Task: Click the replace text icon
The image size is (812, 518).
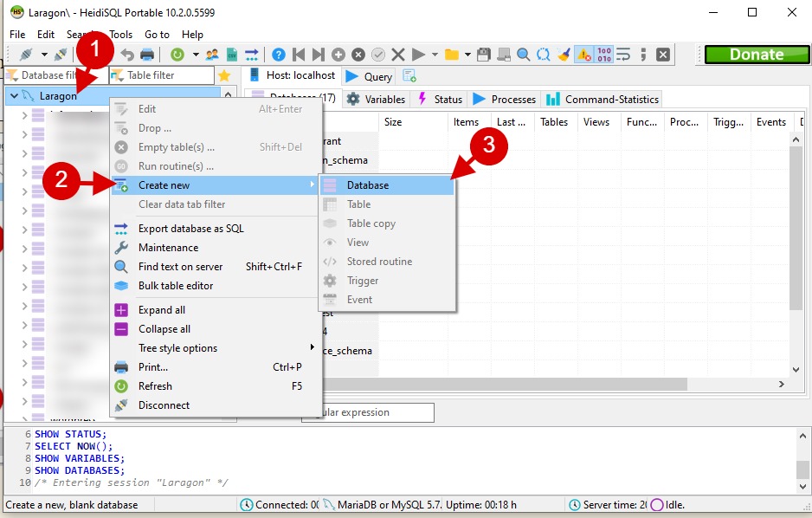Action: click(544, 55)
